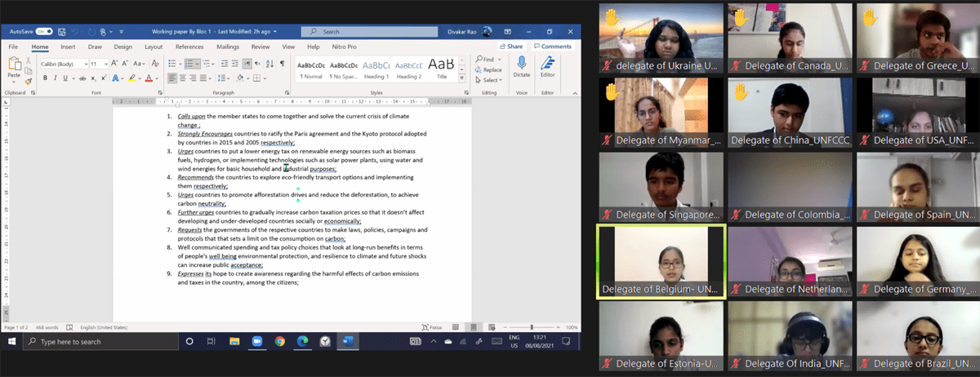
Task: Click the Multilevel List icon
Action: coord(207,64)
